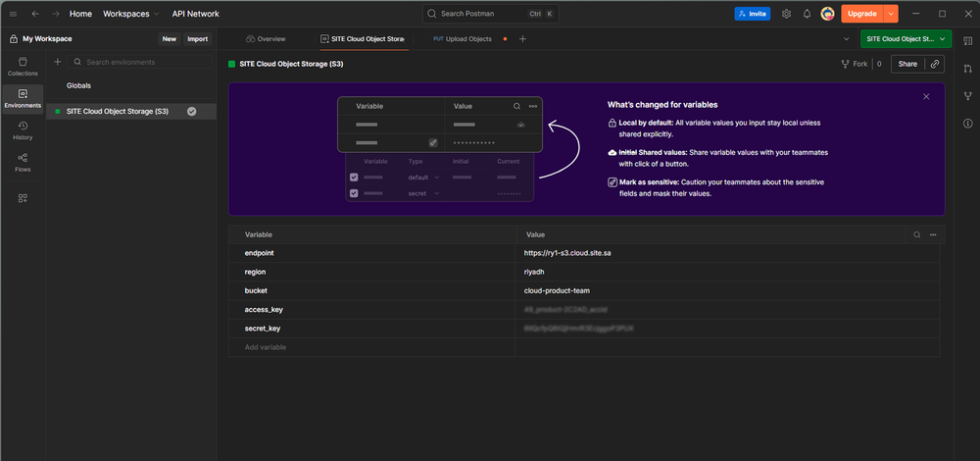Click the https://ry1-s3.cloud.site.sa value
The image size is (980, 461).
(x=567, y=253)
